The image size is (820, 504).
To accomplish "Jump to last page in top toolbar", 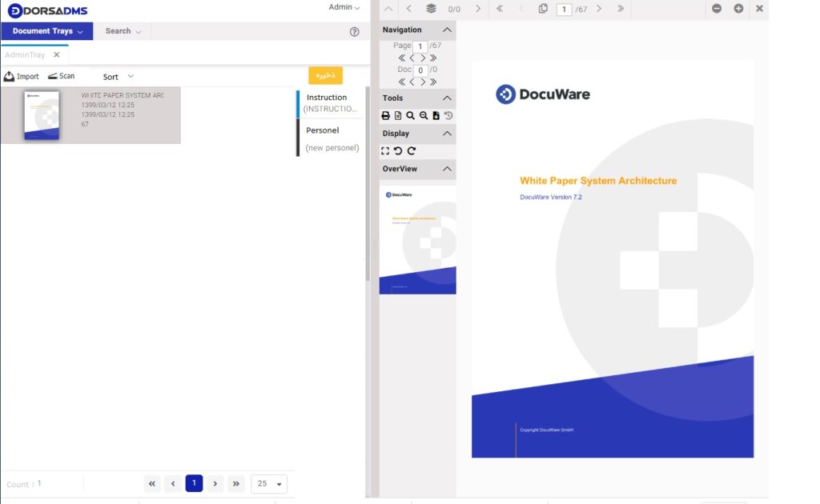I will 621,9.
